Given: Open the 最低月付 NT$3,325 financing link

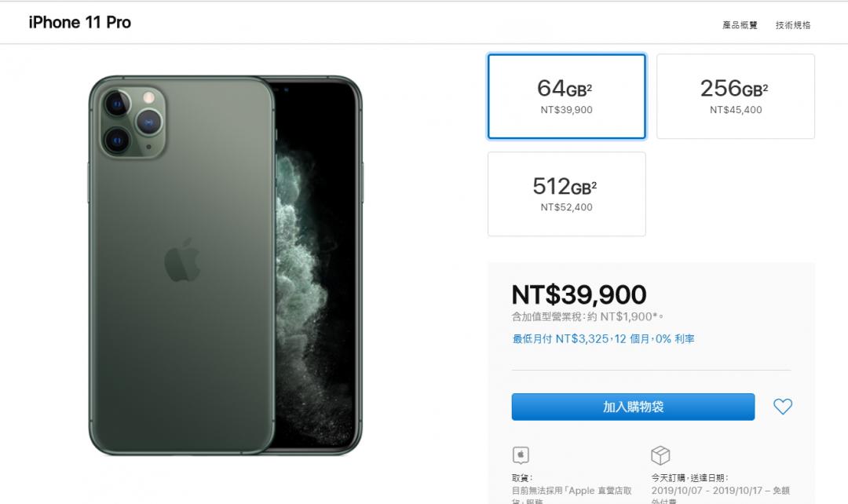Looking at the screenshot, I should click(x=602, y=339).
